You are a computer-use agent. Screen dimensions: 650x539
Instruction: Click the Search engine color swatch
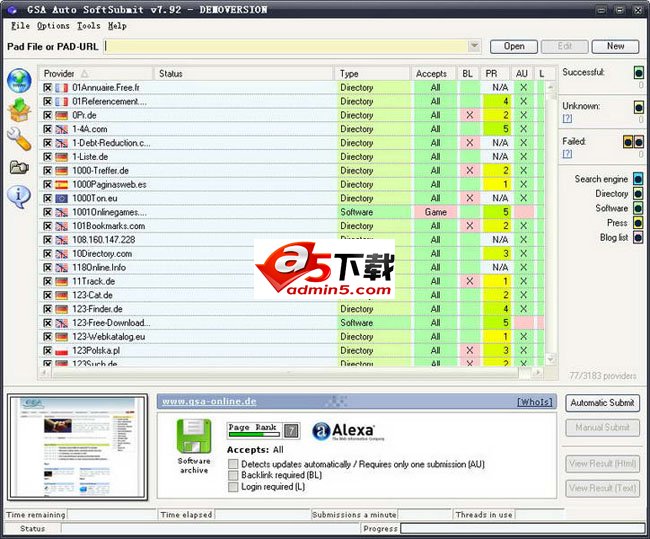638,179
